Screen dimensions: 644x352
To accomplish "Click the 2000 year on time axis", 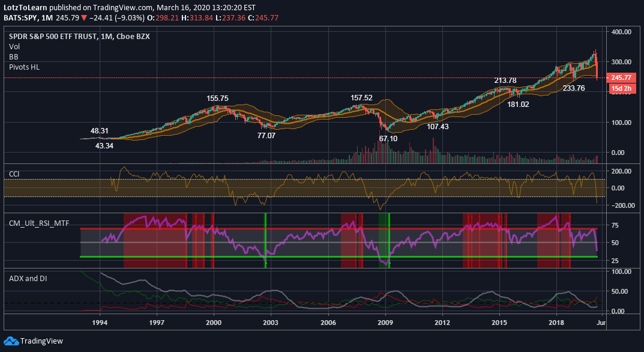I will pyautogui.click(x=214, y=322).
